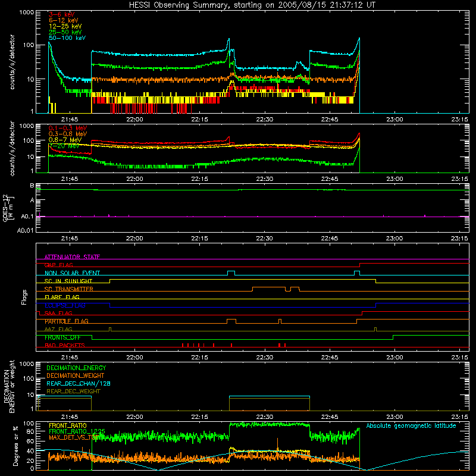The width and height of the screenshot is (476, 476).
Task: Select the FRONTS_OFF flag label
Action: [x=62, y=337]
